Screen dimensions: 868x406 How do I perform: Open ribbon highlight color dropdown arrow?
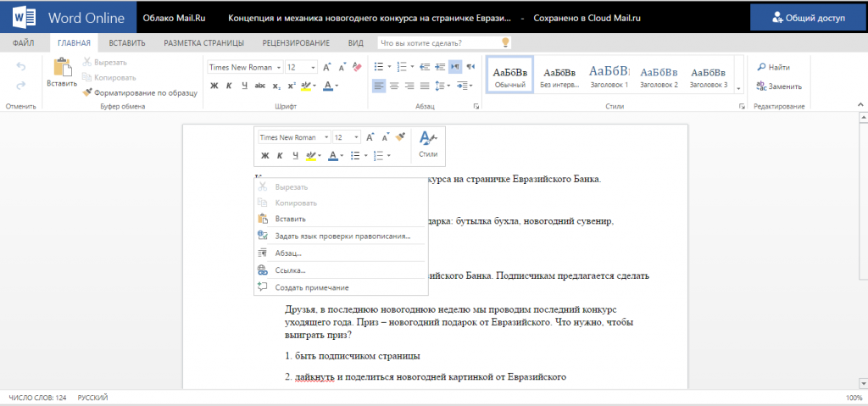click(315, 86)
